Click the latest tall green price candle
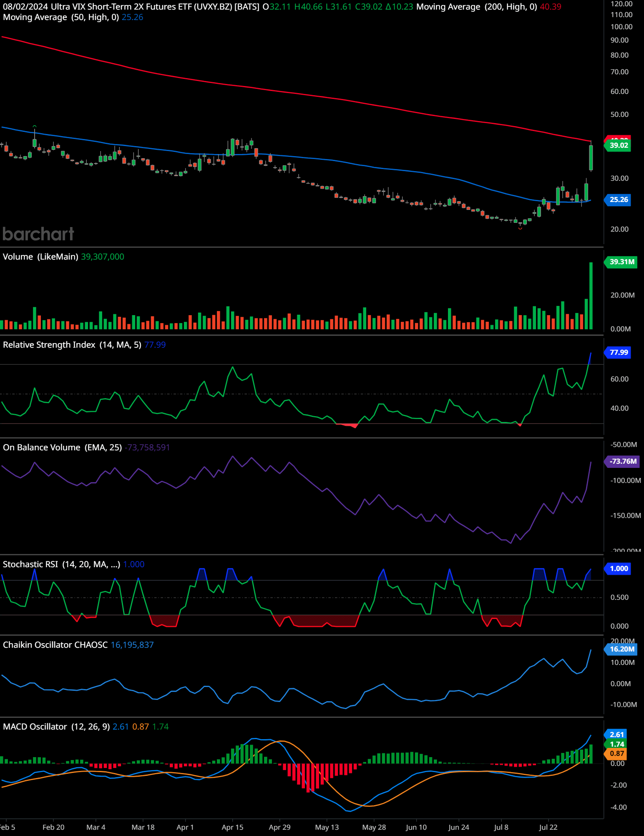Viewport: 644px width, 836px height. click(x=591, y=157)
